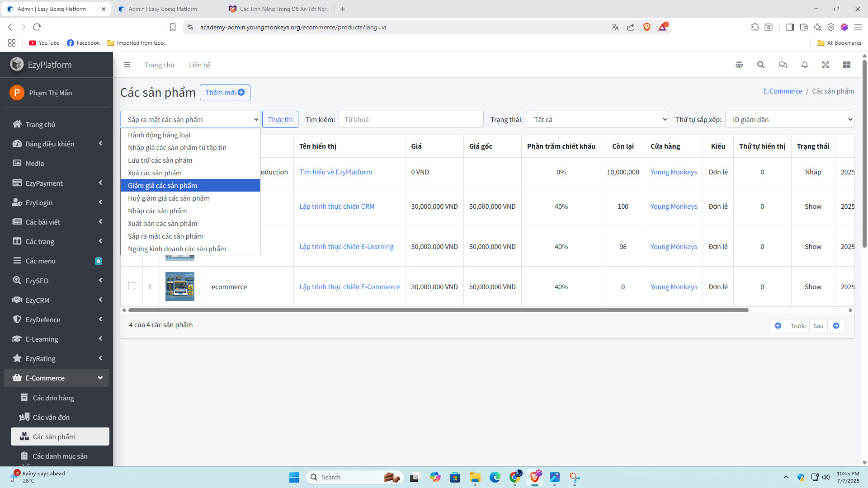The width and height of the screenshot is (868, 488).
Task: Select Giảm giá các sản phẩm option
Action: click(162, 185)
